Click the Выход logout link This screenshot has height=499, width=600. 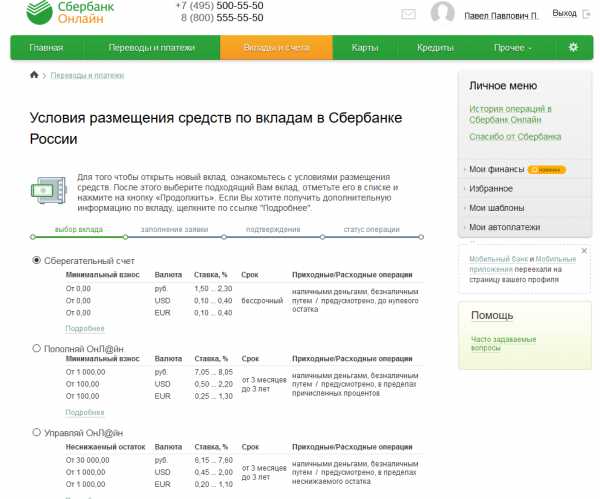pos(564,13)
